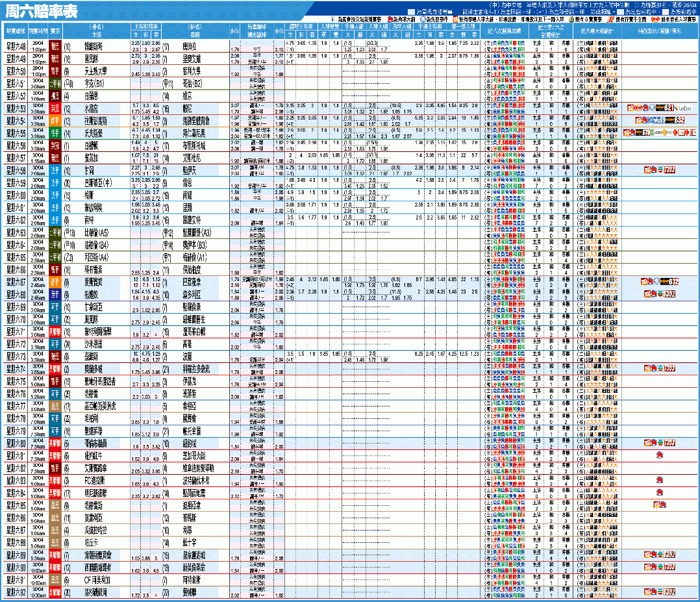Image resolution: width=700 pixels, height=602 pixels.
Task: Click the orange 西甲 league badge in 星期六54 row
Action: [55, 121]
